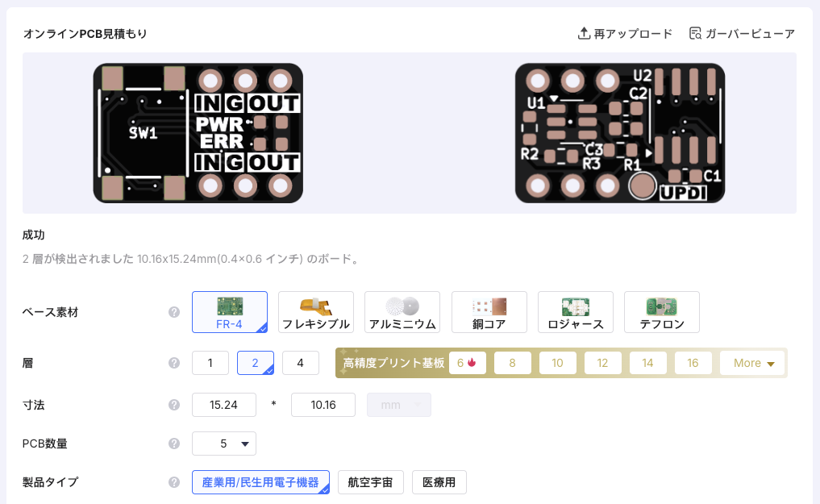
Task: Select the フレキシブル base material
Action: click(x=316, y=312)
